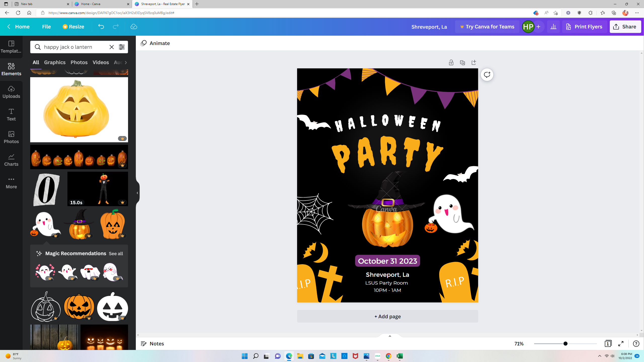
Task: Click the Undo arrow in the toolbar
Action: pos(101,26)
